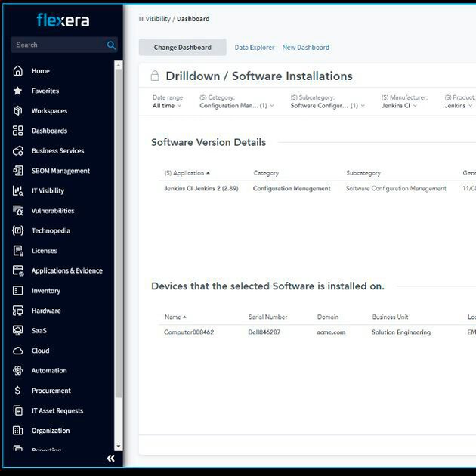Screen dimensions: 476x476
Task: Click the Inventory icon
Action: pyautogui.click(x=17, y=291)
